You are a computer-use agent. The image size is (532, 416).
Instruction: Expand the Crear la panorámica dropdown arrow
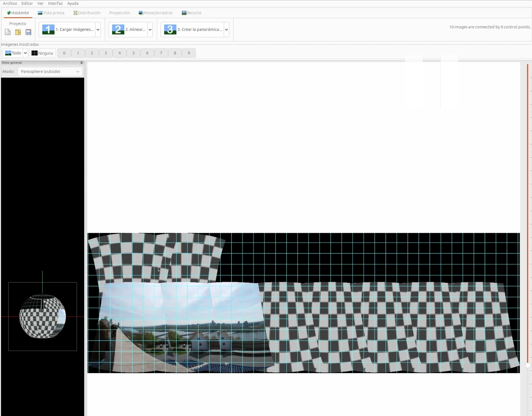[x=226, y=29]
